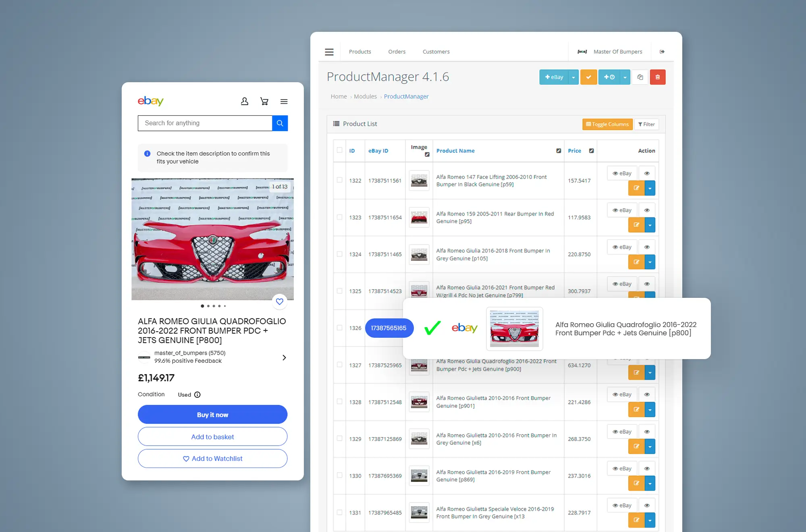
Task: Click the edit icon for product 1322
Action: [636, 188]
